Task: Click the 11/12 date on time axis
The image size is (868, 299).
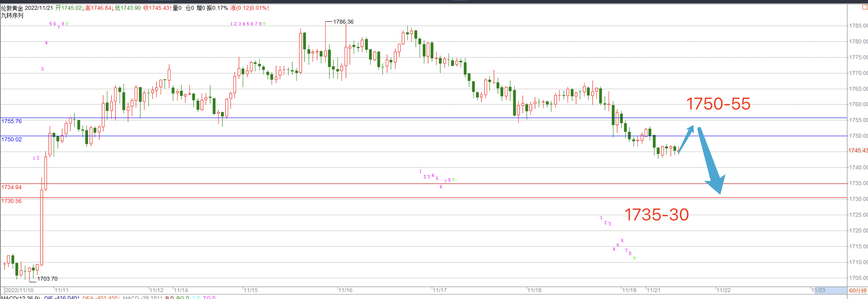Action: tap(156, 290)
